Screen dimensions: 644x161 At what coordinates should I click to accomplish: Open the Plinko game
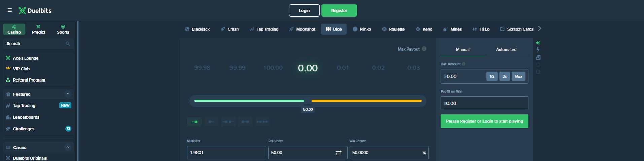362,29
